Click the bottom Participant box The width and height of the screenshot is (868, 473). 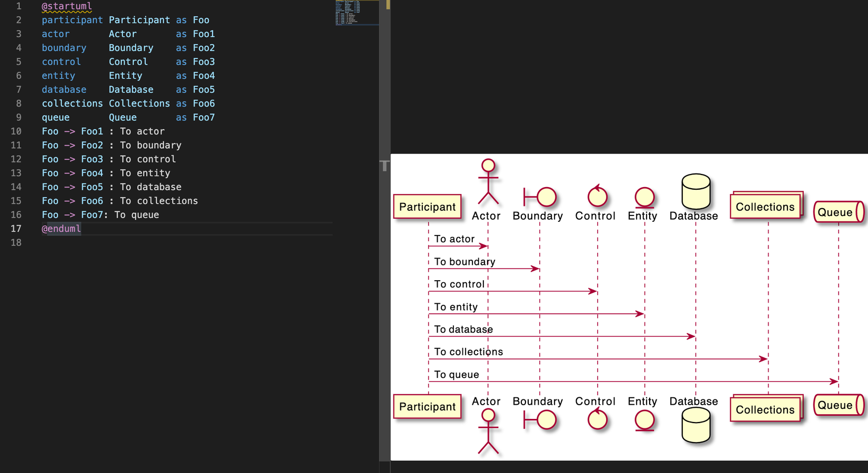(x=428, y=406)
